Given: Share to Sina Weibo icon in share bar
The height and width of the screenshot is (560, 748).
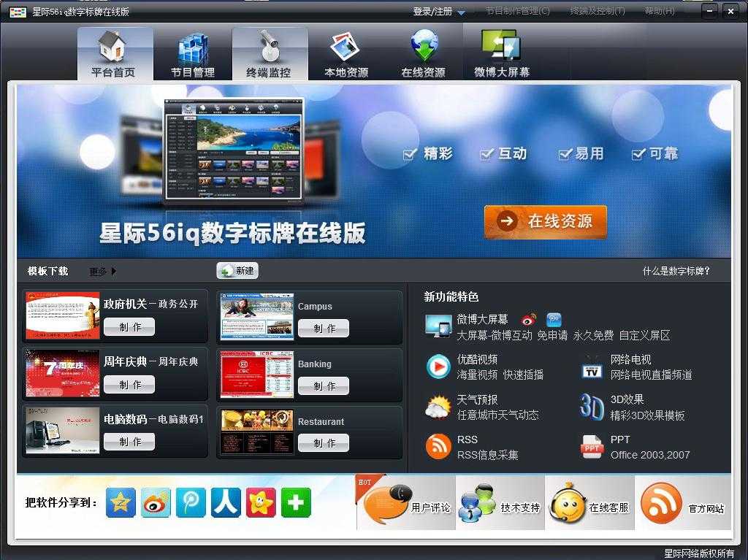Looking at the screenshot, I should pos(156,502).
